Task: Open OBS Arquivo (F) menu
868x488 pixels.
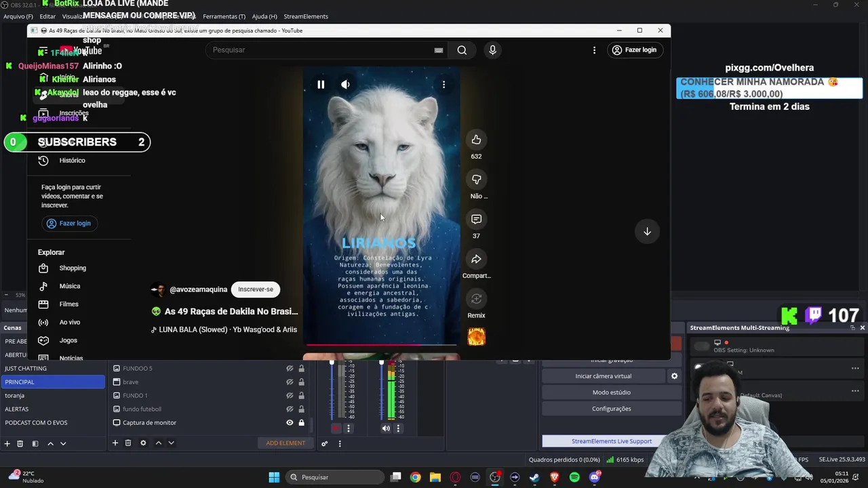Action: [18, 16]
